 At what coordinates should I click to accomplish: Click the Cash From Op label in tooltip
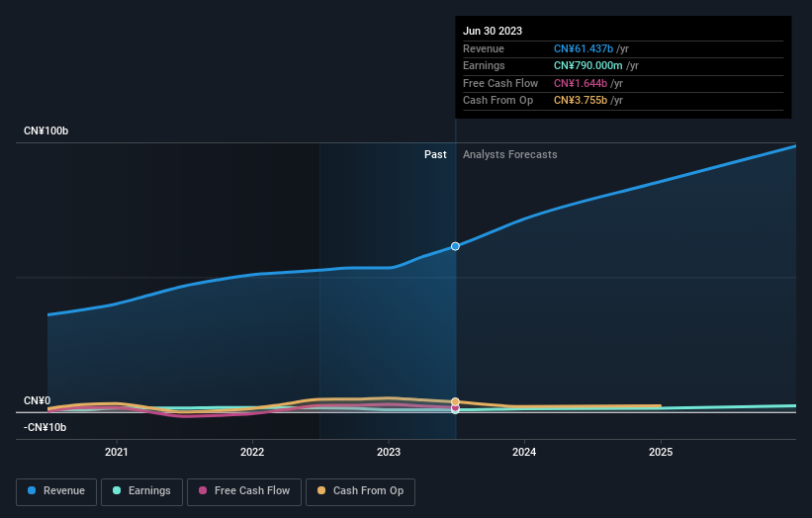(x=497, y=101)
